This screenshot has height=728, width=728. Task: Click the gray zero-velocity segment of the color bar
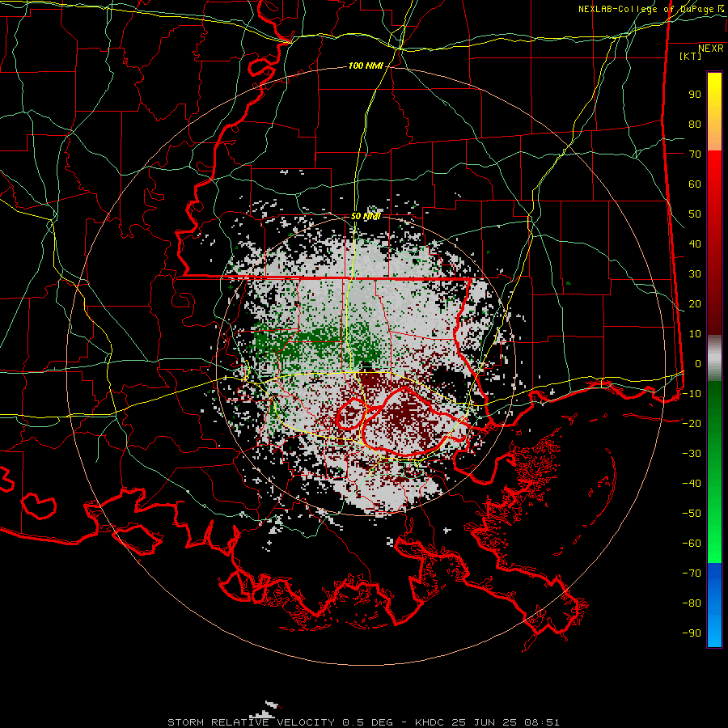coord(714,358)
